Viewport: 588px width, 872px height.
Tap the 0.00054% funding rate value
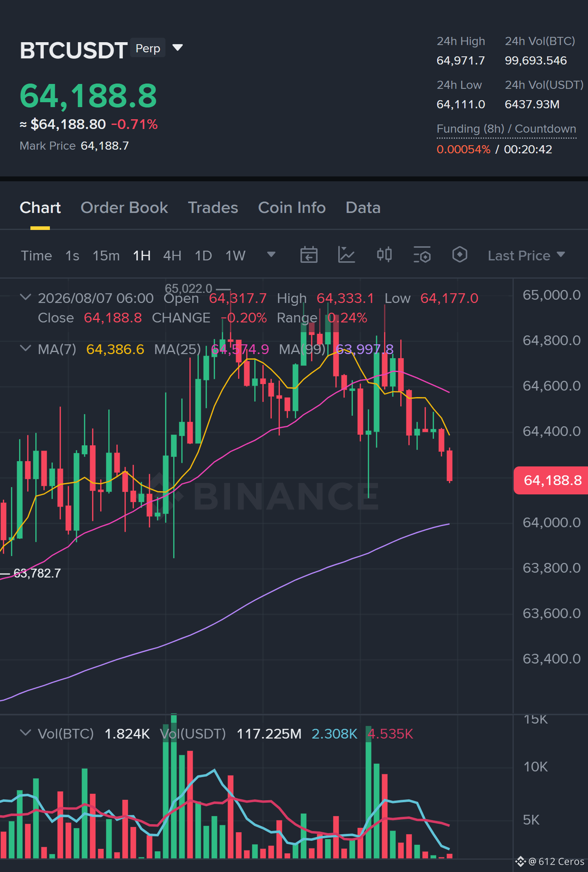point(464,149)
